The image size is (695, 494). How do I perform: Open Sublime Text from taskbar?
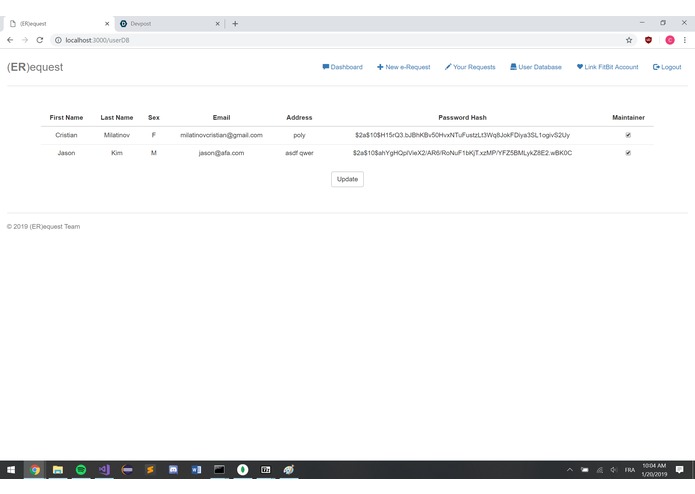(x=150, y=470)
